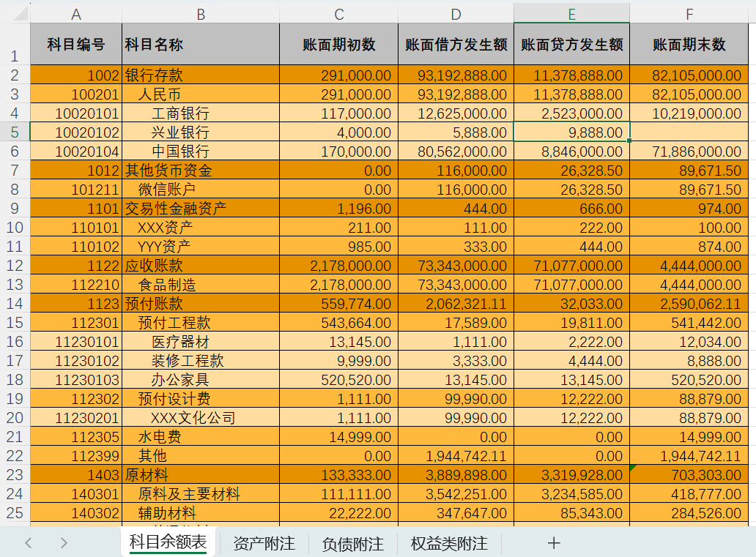Click the value 26,328.50 in 微信账户 row
Image resolution: width=756 pixels, height=557 pixels.
pyautogui.click(x=572, y=190)
